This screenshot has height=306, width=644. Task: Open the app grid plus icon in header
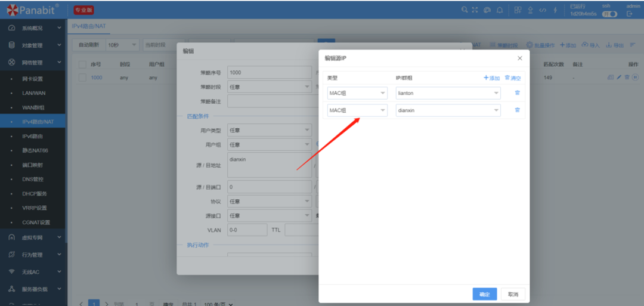(x=518, y=10)
